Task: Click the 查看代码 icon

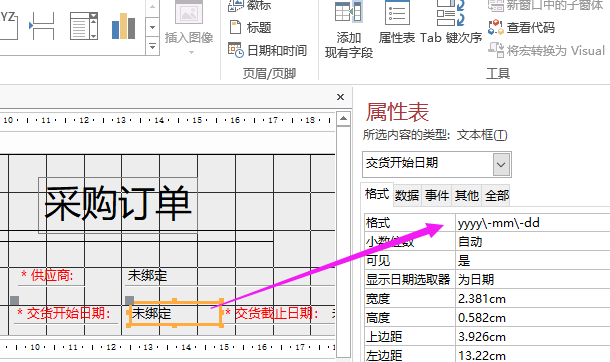Action: tap(496, 27)
